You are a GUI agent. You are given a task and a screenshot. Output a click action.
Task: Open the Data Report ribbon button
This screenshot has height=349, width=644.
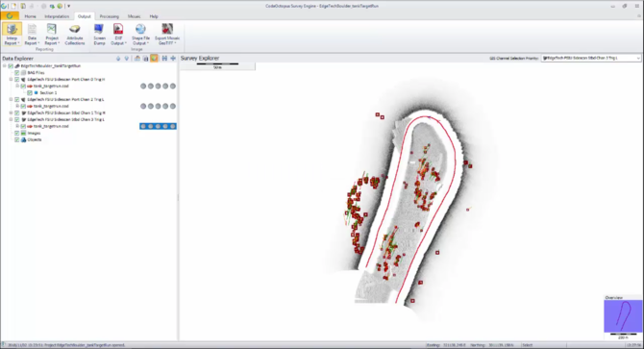pos(32,34)
